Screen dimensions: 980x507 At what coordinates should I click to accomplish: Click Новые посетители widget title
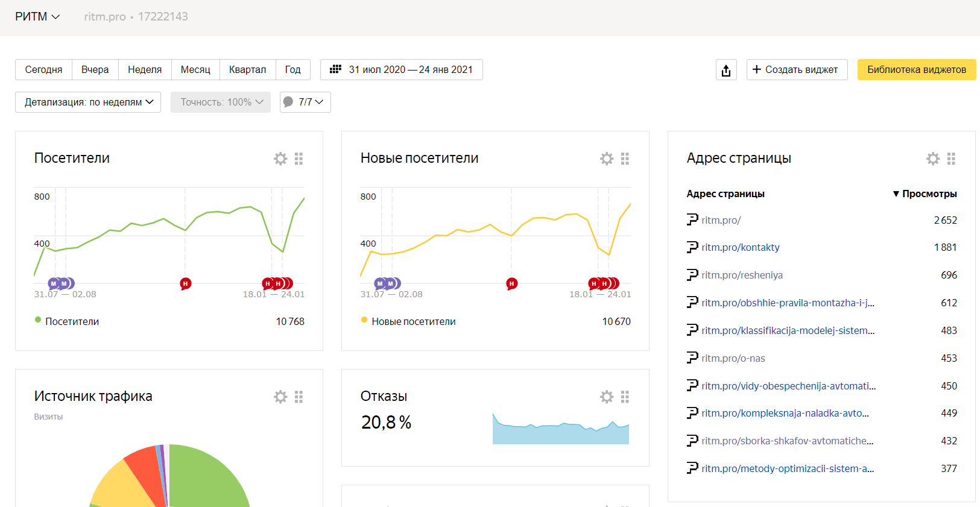419,158
